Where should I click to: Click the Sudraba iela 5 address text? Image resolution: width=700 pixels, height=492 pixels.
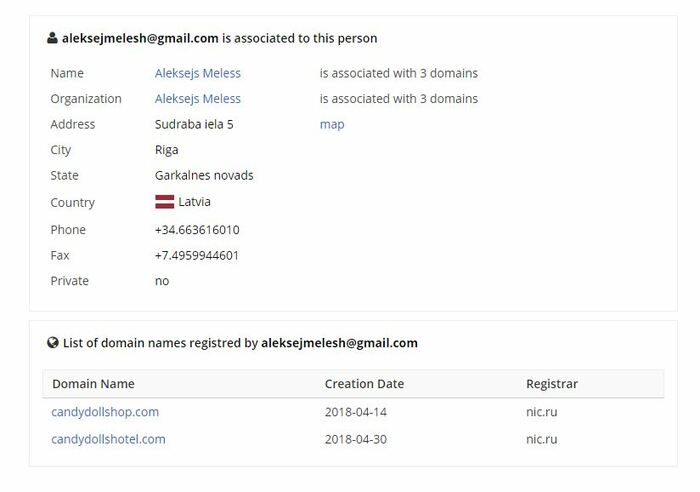tap(194, 124)
